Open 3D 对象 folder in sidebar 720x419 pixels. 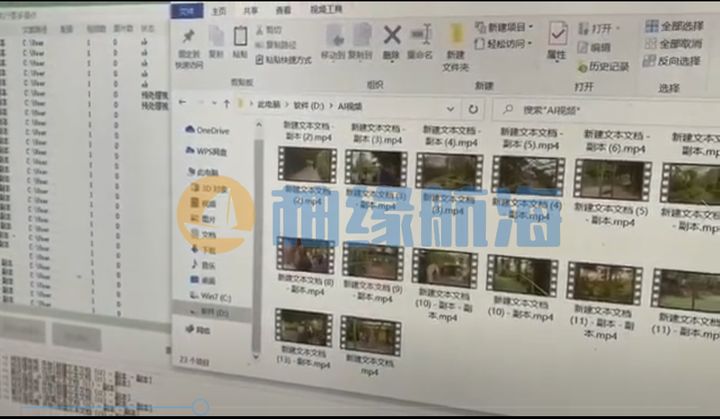pos(209,188)
